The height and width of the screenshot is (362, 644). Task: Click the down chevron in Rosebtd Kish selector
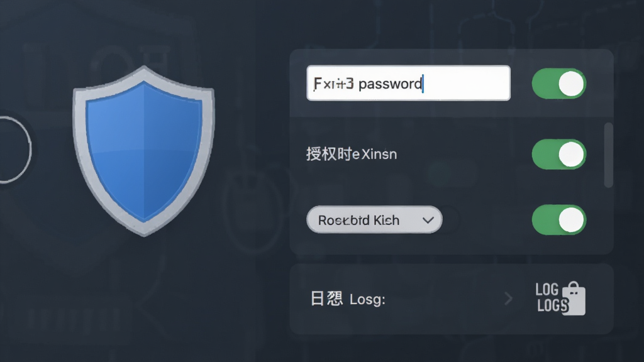tap(428, 221)
